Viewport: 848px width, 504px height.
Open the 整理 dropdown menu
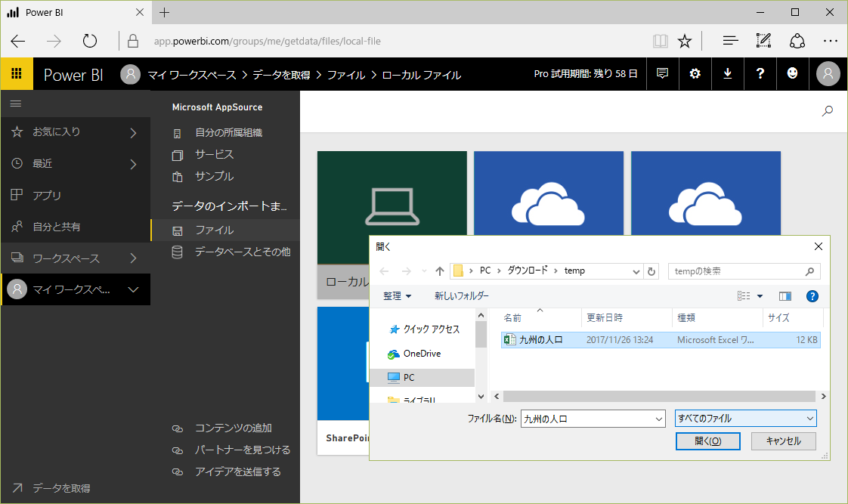(x=398, y=295)
